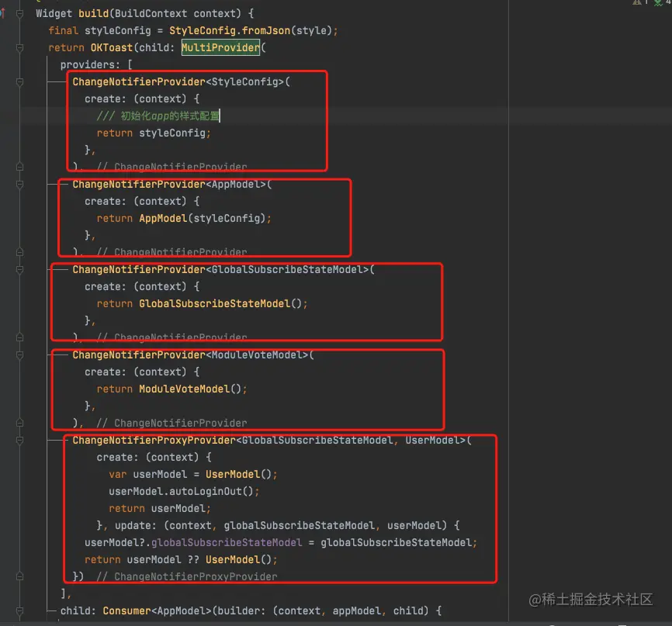Click 'ChangeNotifierProvider<StyleConfig>' type name
The image size is (672, 626).
click(x=178, y=82)
